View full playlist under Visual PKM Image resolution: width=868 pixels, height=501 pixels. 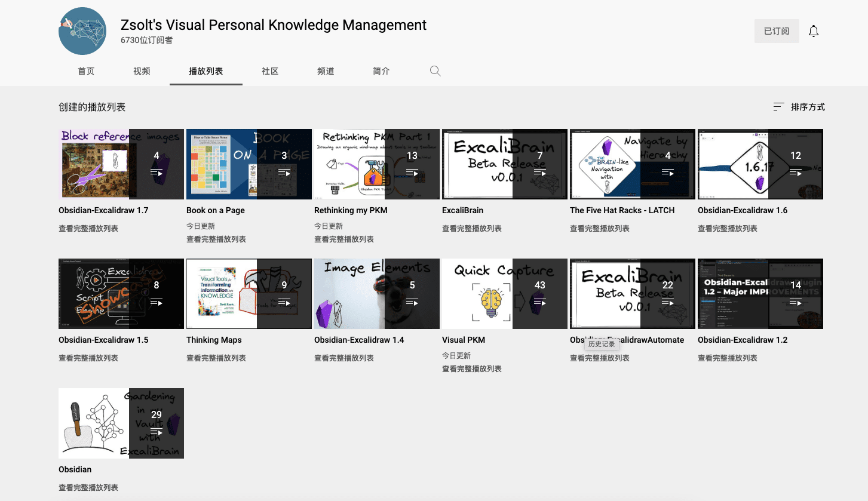(472, 368)
